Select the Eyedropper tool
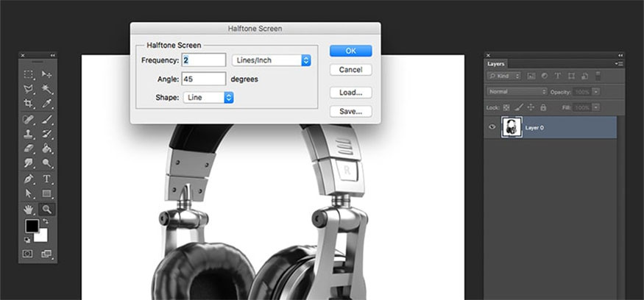 [x=46, y=104]
